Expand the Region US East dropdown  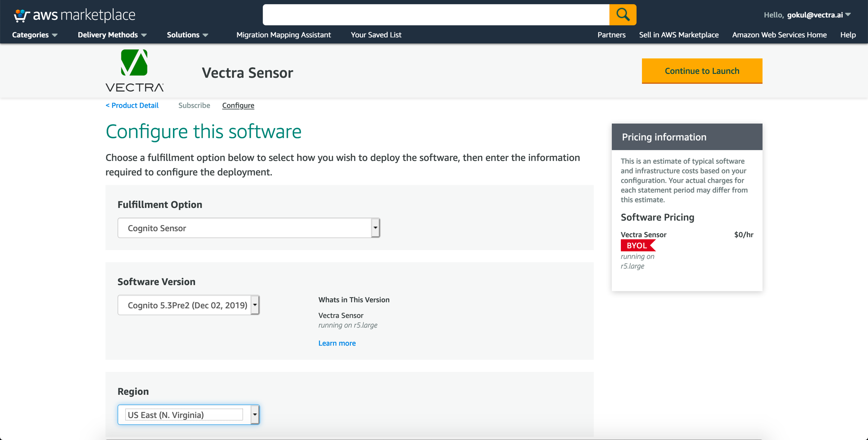(188, 415)
